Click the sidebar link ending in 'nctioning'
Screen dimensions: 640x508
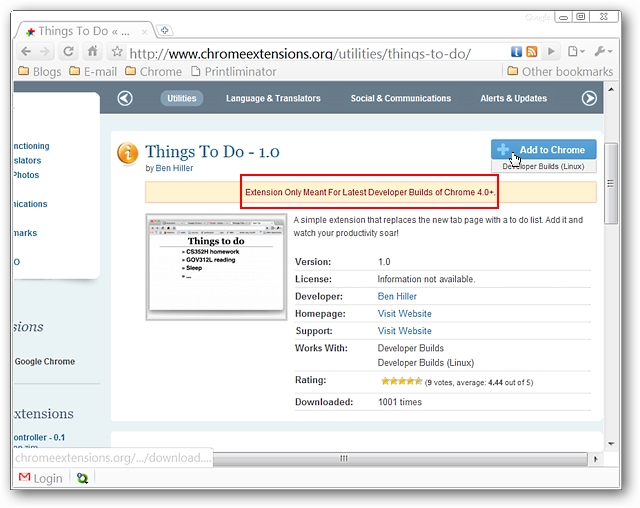pyautogui.click(x=31, y=146)
